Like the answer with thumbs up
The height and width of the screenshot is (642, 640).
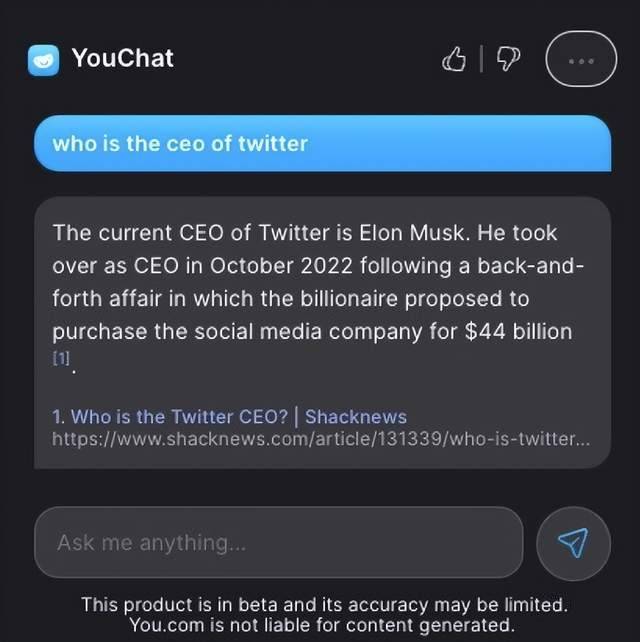pyautogui.click(x=454, y=60)
